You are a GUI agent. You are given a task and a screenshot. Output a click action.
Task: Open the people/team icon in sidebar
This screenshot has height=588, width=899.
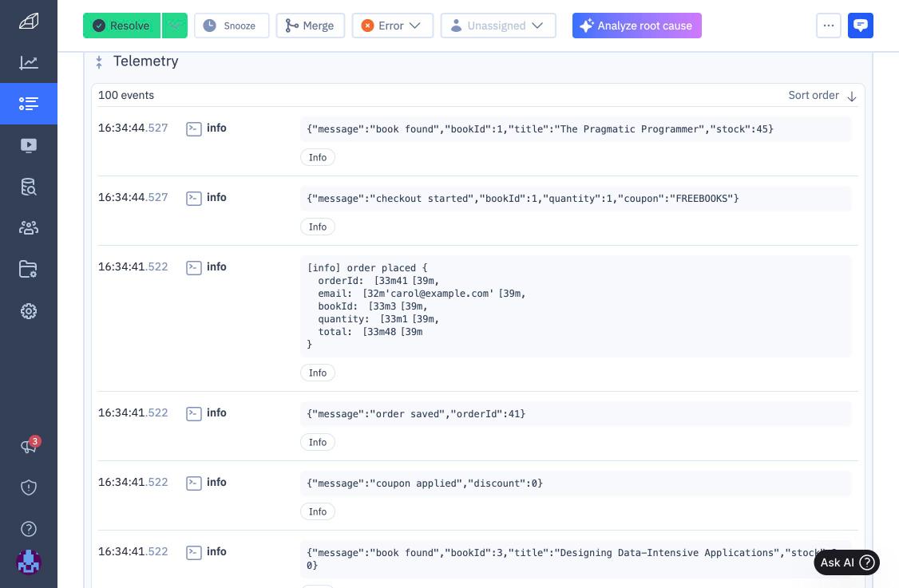29,228
